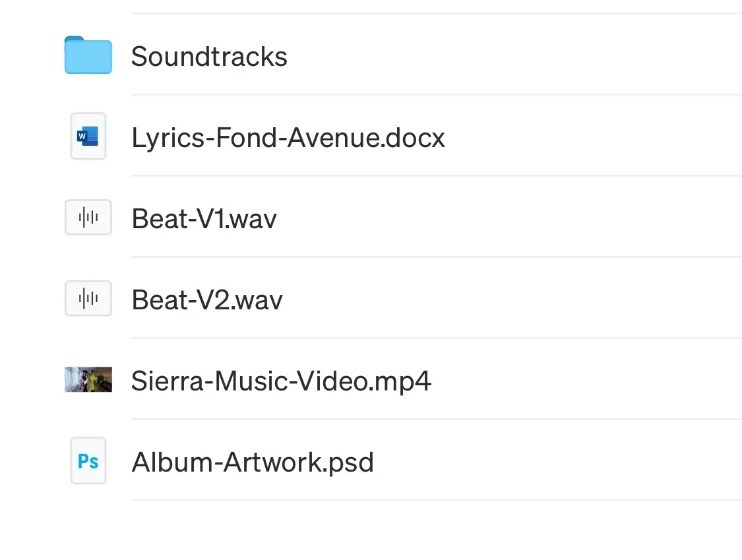
Task: Click the Soundtracks folder name
Action: (x=209, y=56)
